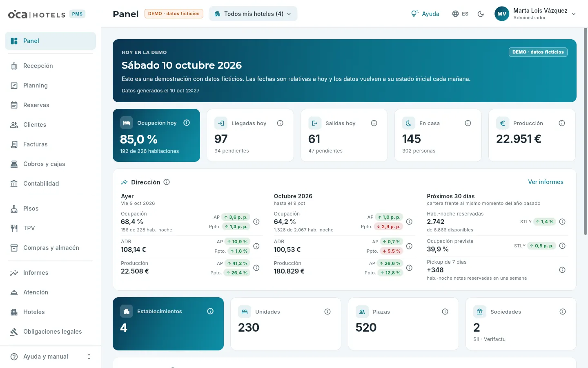
Task: Open Ayuda with the lightbulb button
Action: tap(425, 14)
